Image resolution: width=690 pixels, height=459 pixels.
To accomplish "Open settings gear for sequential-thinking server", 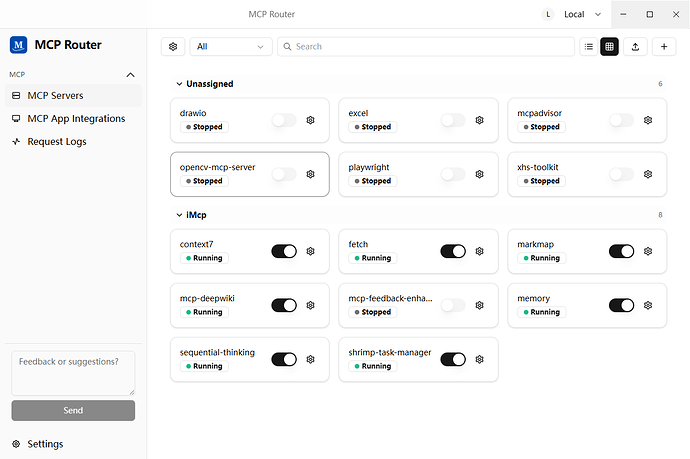I will (x=310, y=360).
